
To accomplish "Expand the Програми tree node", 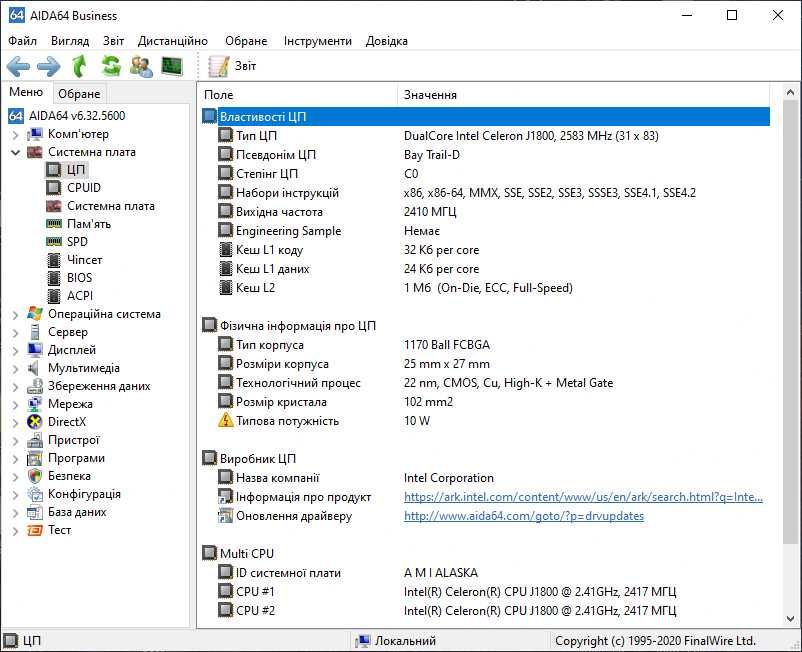I will [x=15, y=459].
